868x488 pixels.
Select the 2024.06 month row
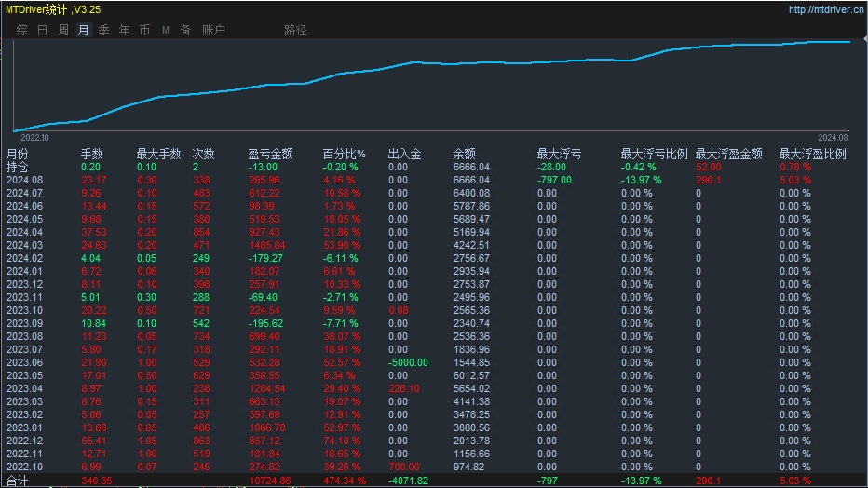24,206
